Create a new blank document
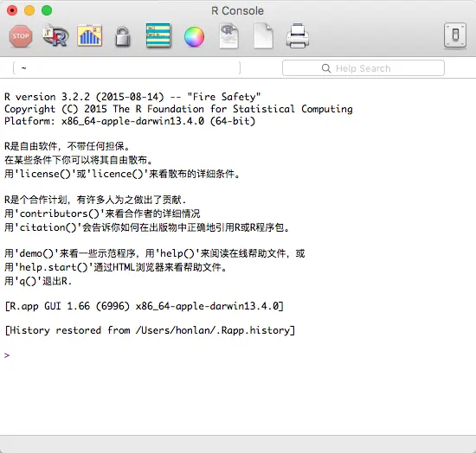The image size is (476, 453). [263, 36]
